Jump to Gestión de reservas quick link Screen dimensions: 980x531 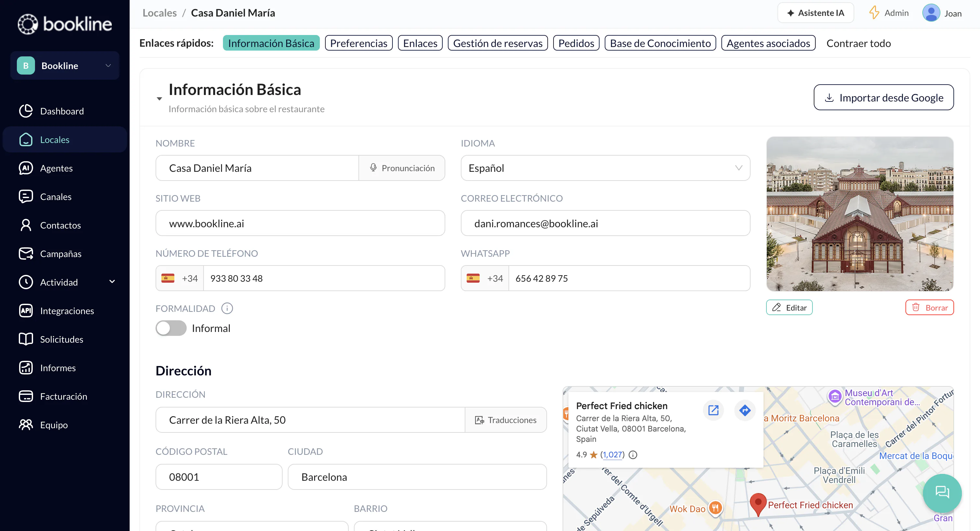tap(497, 43)
